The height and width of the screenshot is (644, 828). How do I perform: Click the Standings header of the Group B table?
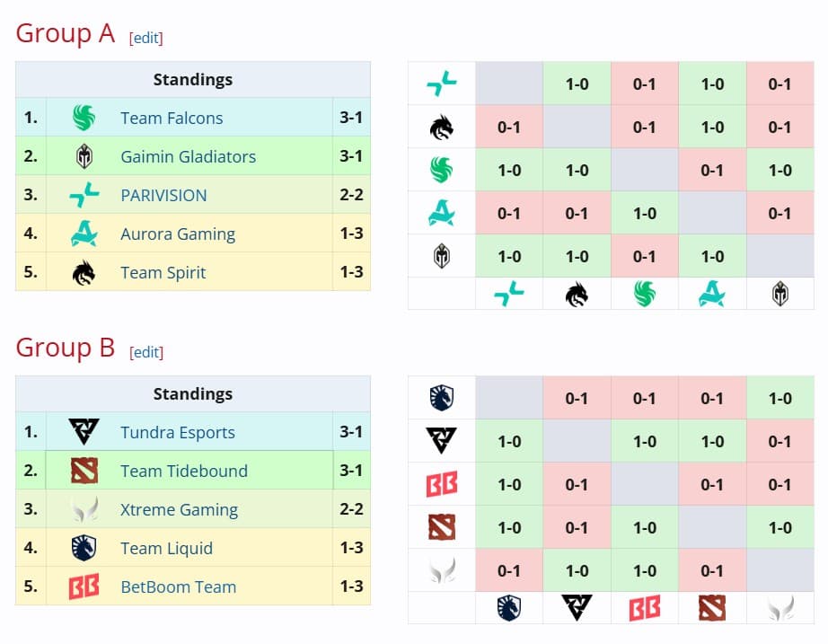coord(192,393)
